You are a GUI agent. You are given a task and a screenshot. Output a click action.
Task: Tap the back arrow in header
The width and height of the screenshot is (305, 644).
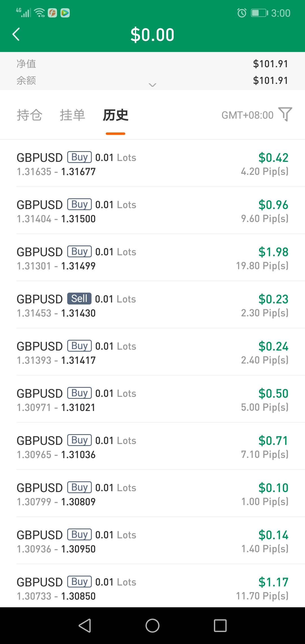pyautogui.click(x=16, y=34)
